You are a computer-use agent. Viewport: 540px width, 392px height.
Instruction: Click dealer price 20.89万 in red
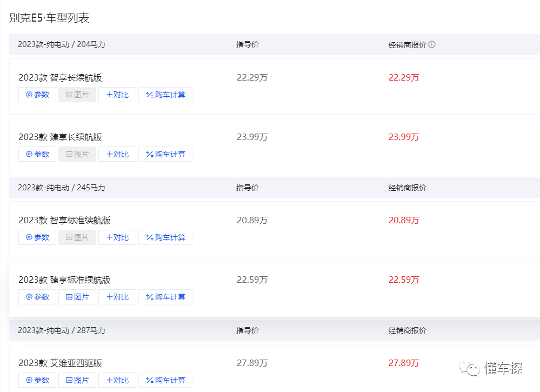[x=404, y=221]
